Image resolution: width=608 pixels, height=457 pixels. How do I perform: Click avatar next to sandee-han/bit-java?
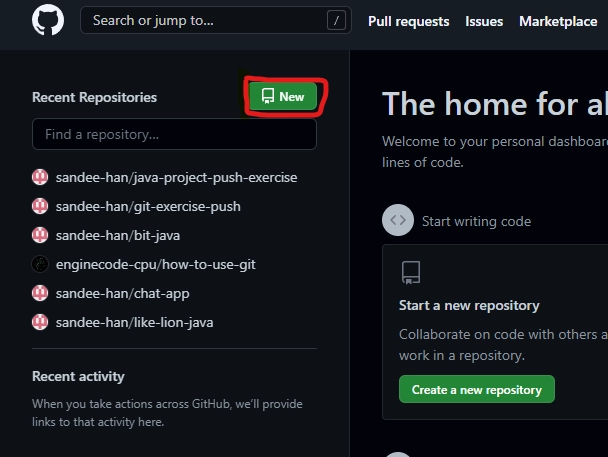[40, 235]
